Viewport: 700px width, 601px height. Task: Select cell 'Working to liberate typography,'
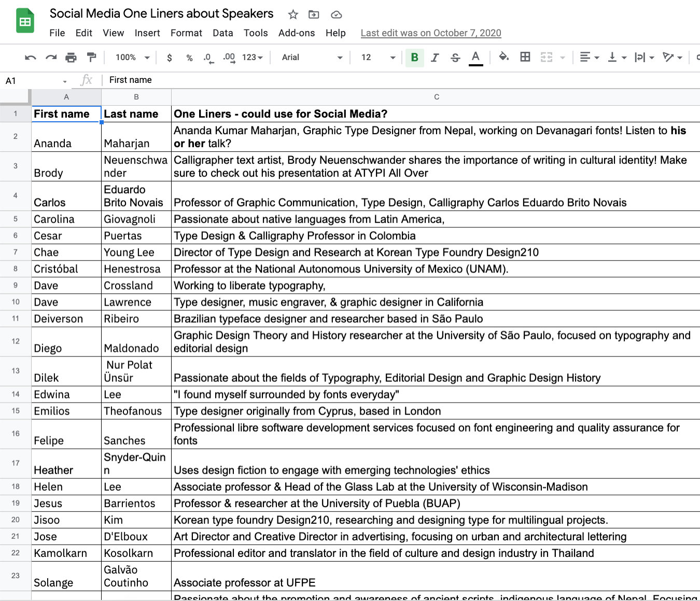[x=436, y=285]
